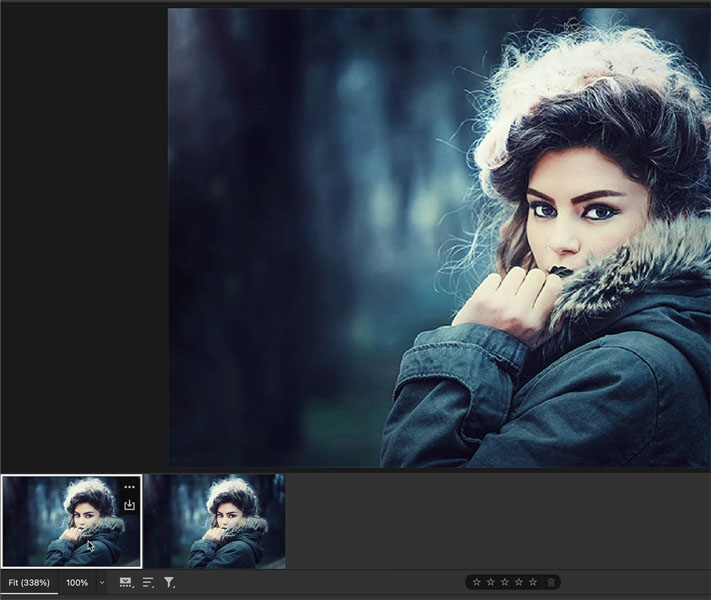711x600 pixels.
Task: Rate the image one star
Action: [476, 582]
